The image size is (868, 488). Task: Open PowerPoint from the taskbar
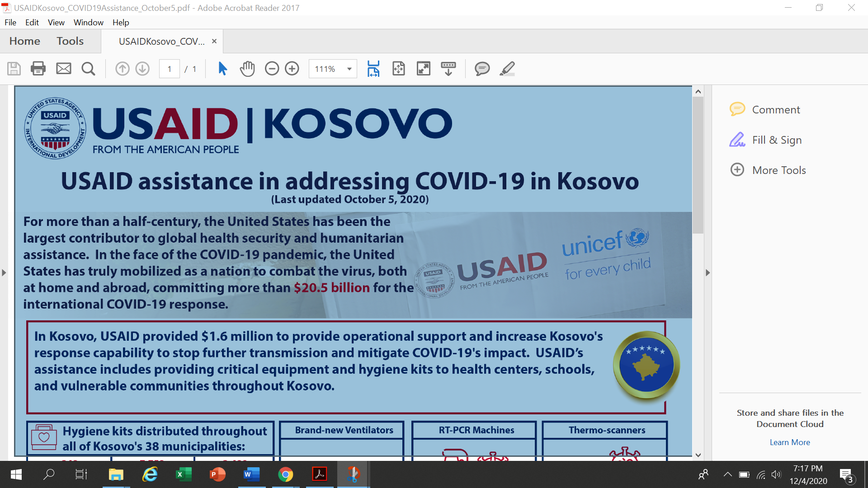click(x=217, y=474)
